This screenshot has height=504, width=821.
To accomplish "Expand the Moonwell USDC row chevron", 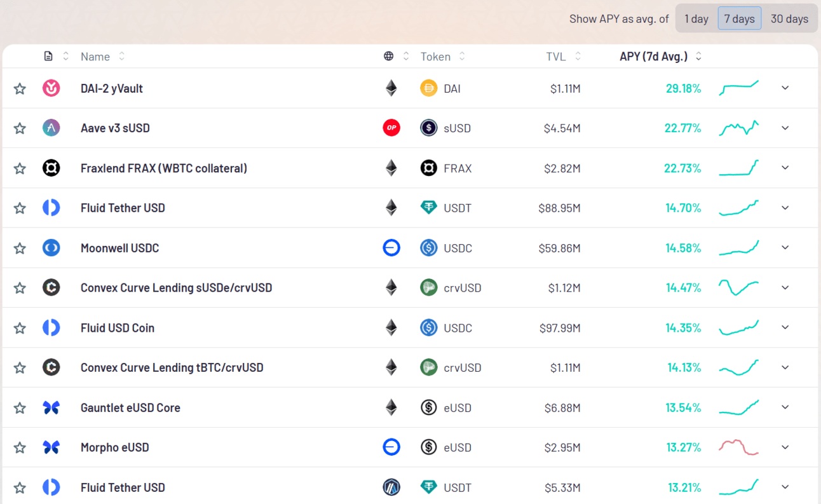I will pos(785,247).
